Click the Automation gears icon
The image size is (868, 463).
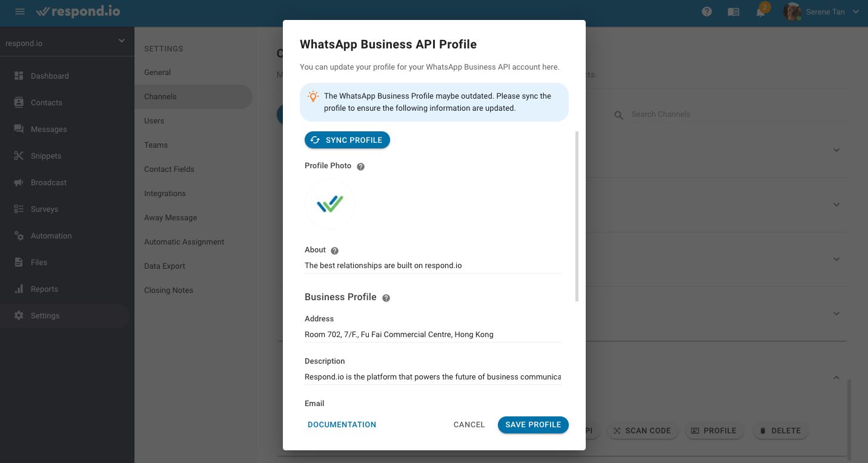[19, 235]
